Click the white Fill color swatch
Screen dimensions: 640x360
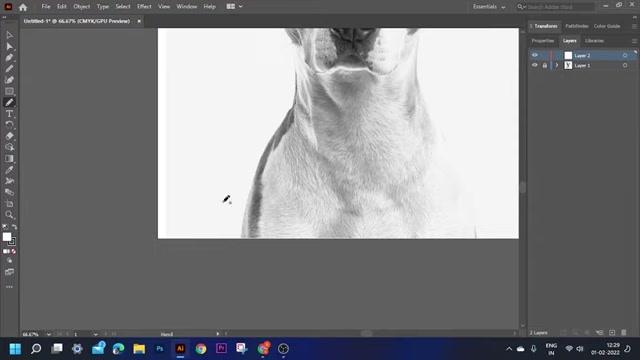pos(7,237)
